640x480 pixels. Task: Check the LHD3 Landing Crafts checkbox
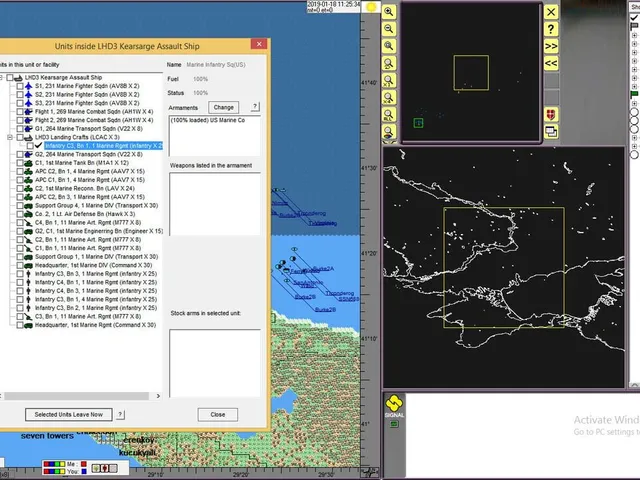point(20,138)
